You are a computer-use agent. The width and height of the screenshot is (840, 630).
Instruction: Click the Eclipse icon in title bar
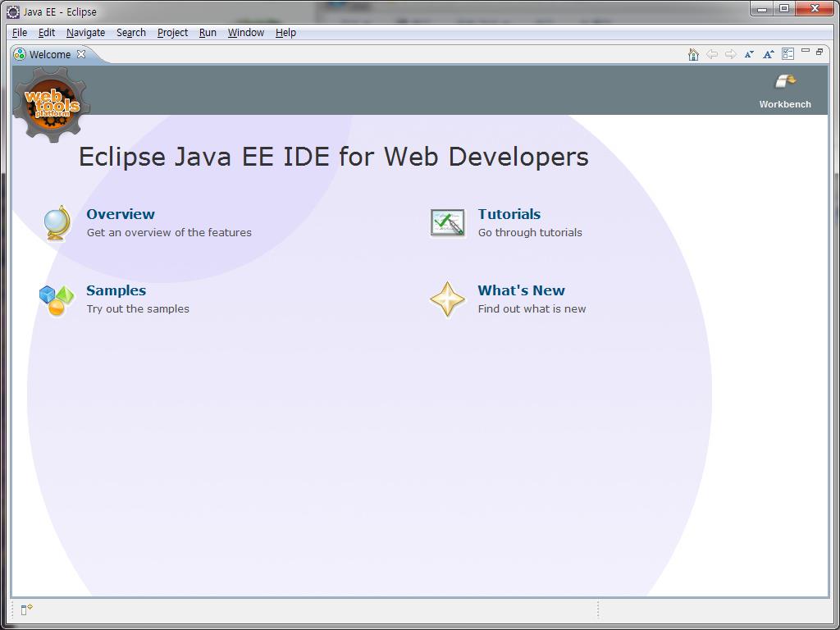(x=13, y=11)
